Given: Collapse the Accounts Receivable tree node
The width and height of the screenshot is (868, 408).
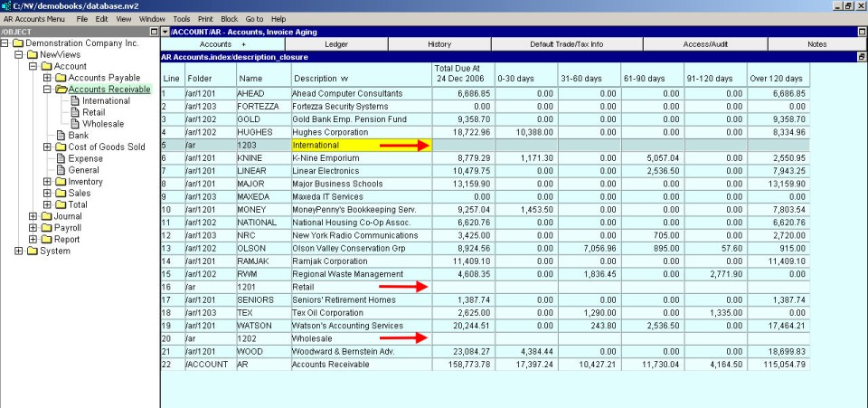Looking at the screenshot, I should coord(48,90).
